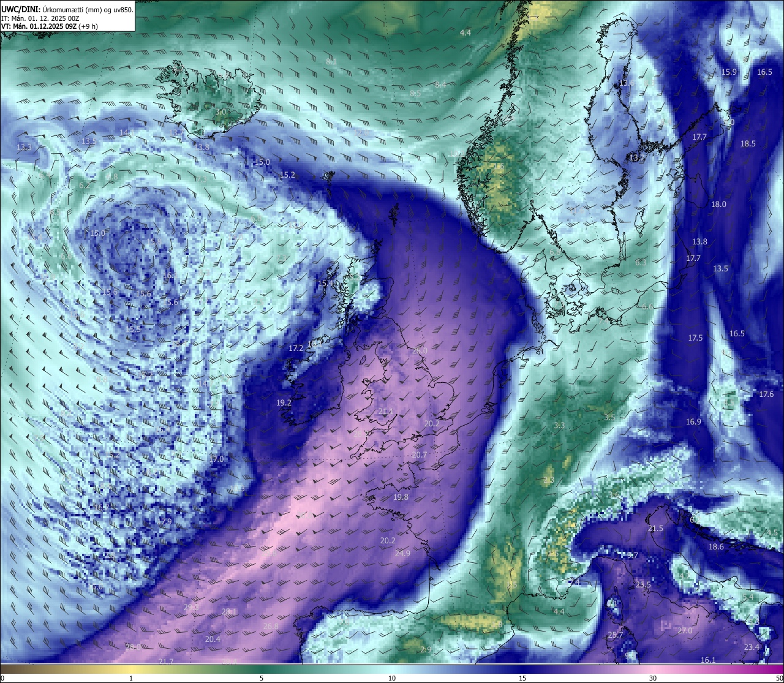The image size is (784, 683).
Task: Click the 15.4 value near Scotland
Action: (x=325, y=284)
